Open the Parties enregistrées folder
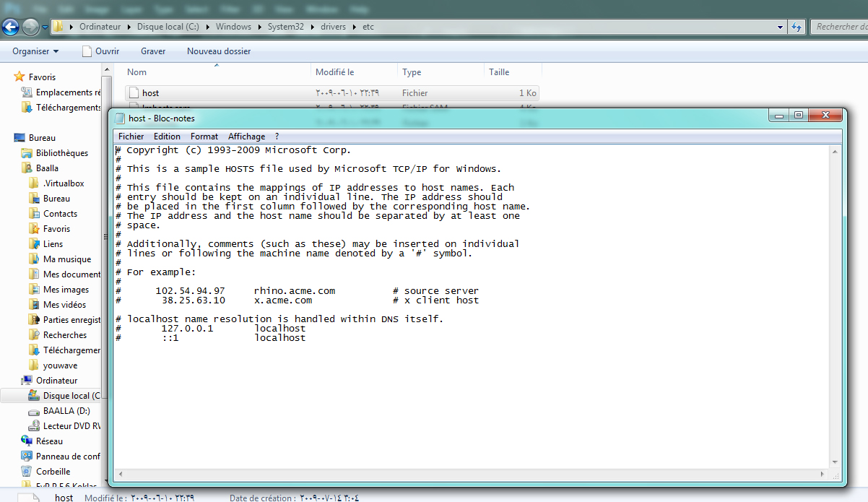Screen dimensions: 868x502 coord(65,320)
